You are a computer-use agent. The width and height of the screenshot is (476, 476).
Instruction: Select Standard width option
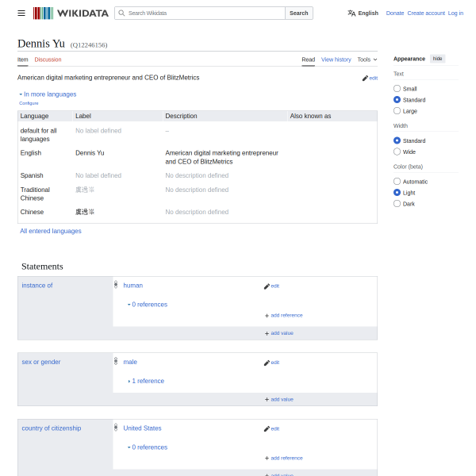coord(397,140)
